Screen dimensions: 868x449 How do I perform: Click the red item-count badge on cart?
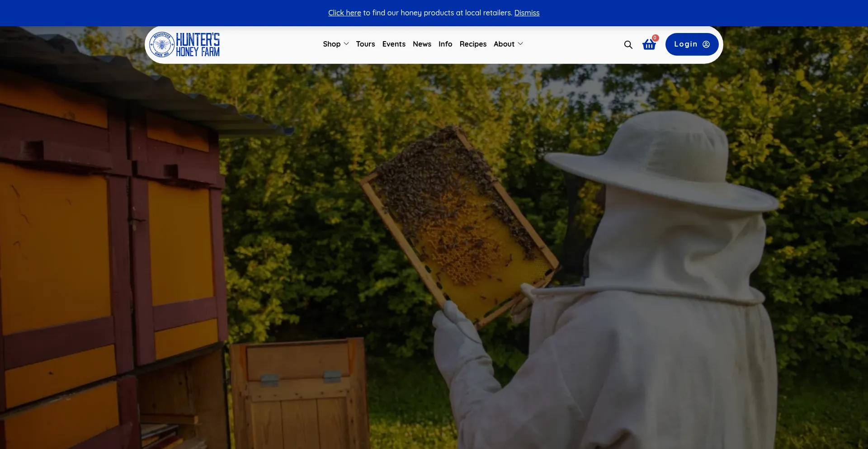pos(655,38)
